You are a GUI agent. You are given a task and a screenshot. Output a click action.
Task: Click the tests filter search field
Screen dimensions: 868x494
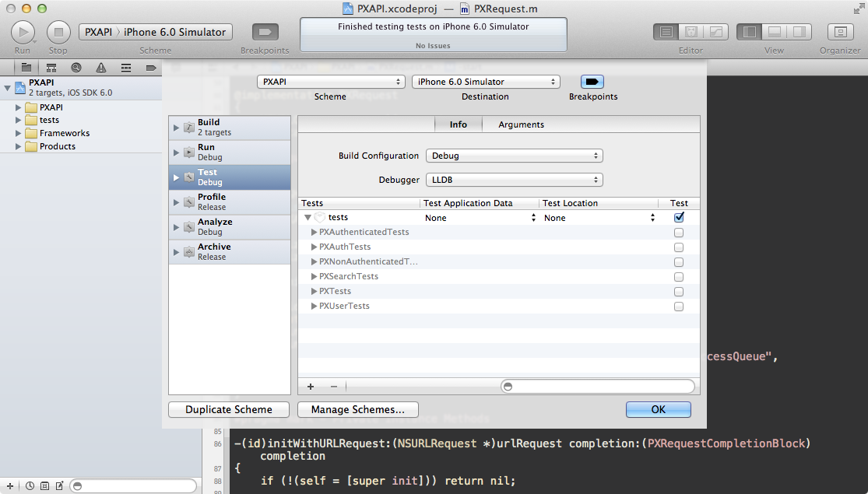click(x=599, y=386)
